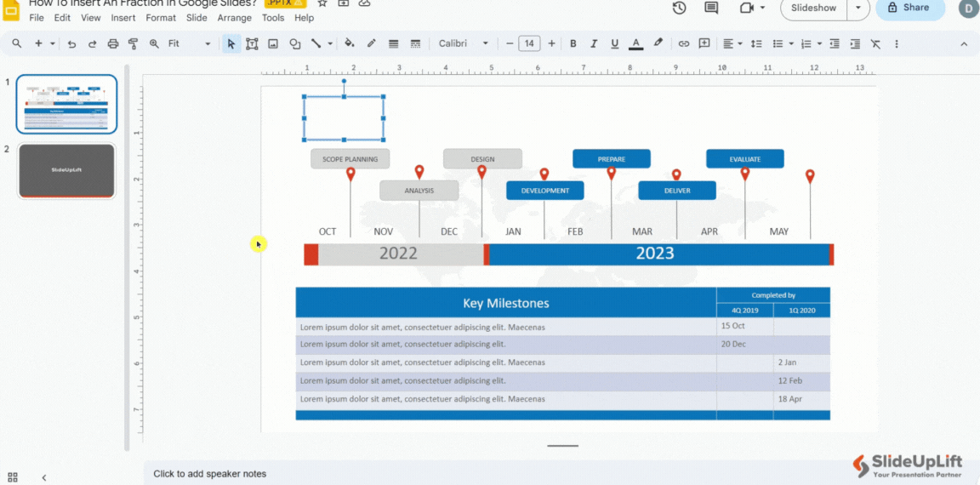Click the video camera meeting icon
The height and width of the screenshot is (485, 980).
pos(746,8)
